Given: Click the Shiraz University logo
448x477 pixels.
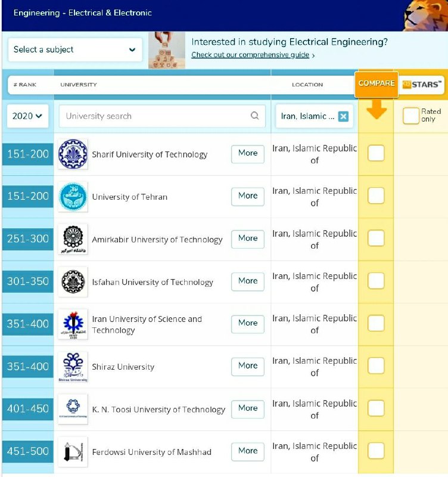Looking at the screenshot, I should coord(73,367).
